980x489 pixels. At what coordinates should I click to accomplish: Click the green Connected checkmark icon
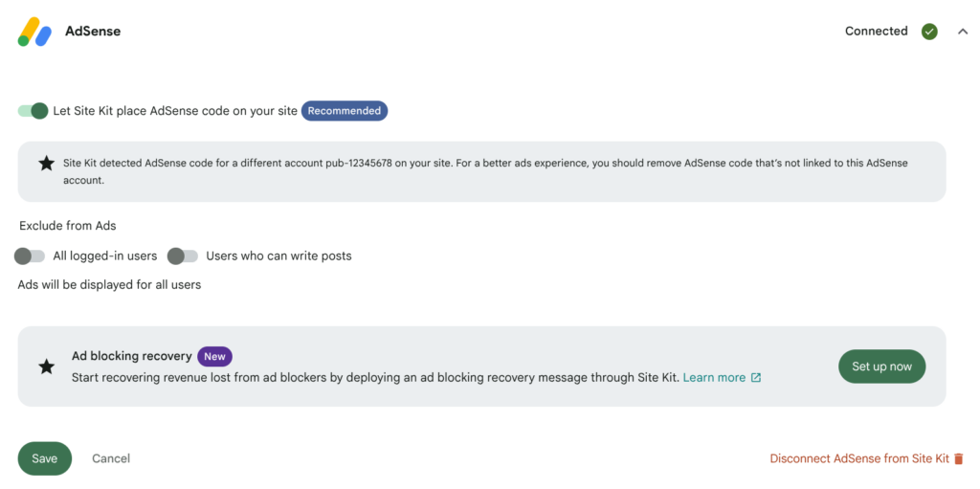click(929, 32)
